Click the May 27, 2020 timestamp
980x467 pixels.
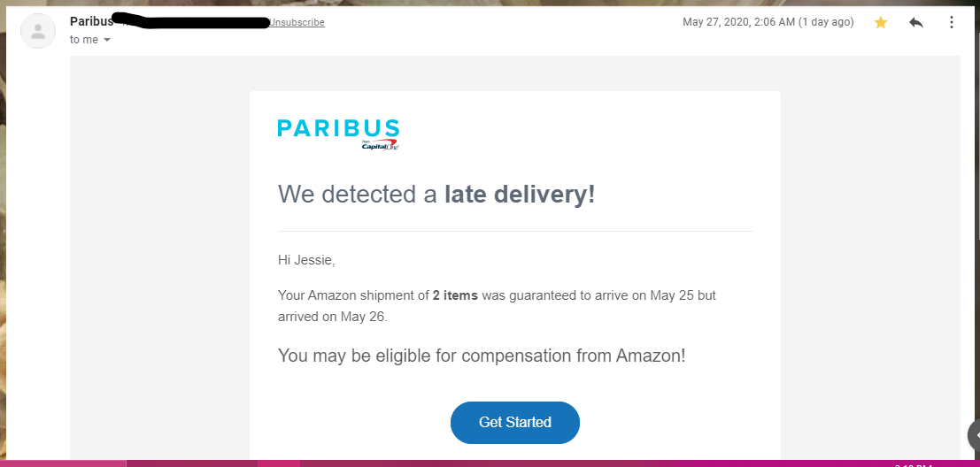click(768, 22)
